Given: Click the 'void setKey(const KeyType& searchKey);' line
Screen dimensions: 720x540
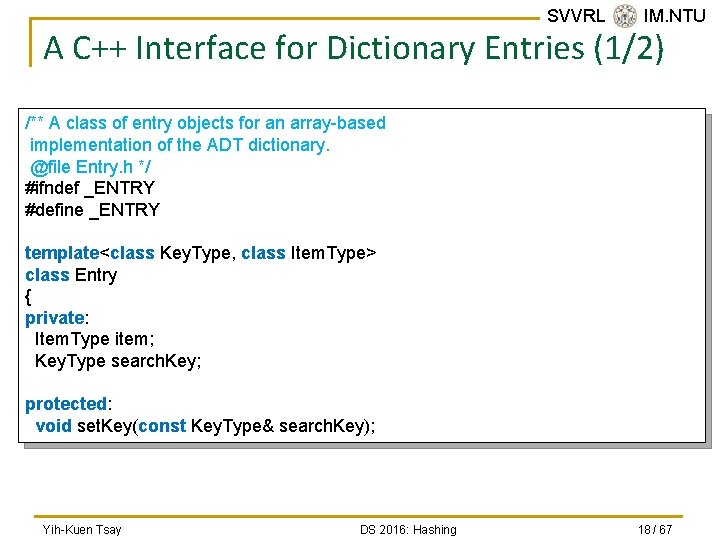Looking at the screenshot, I should [205, 426].
